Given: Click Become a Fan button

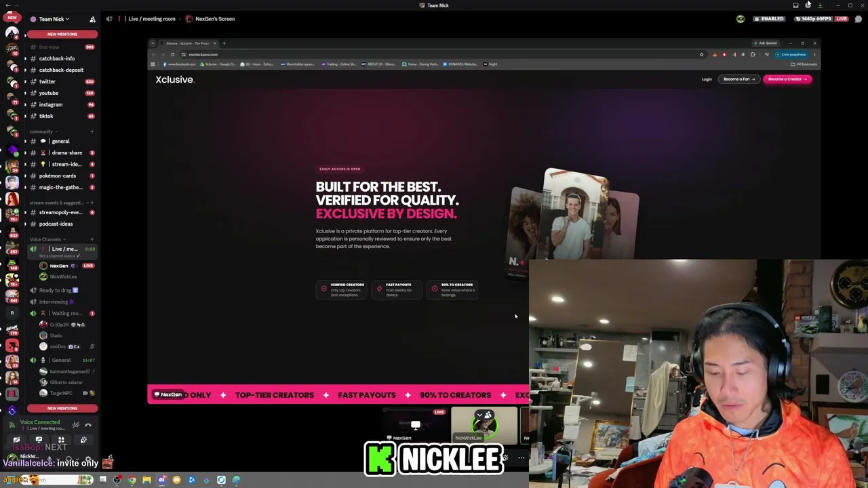Looking at the screenshot, I should (x=739, y=79).
